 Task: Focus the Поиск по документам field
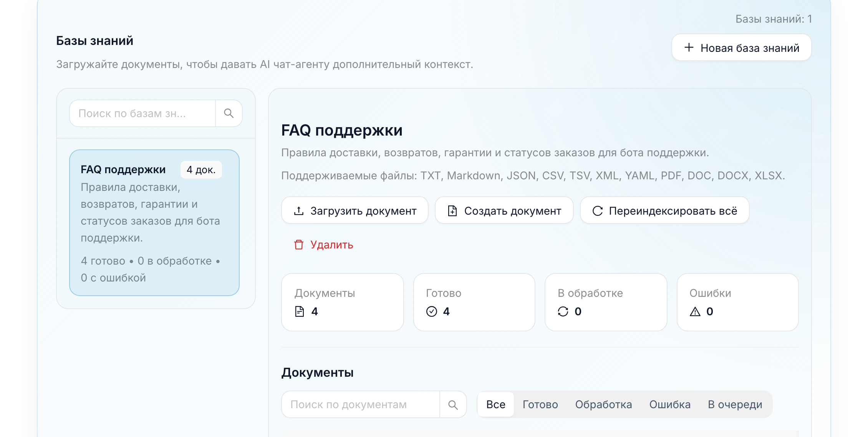pos(361,404)
